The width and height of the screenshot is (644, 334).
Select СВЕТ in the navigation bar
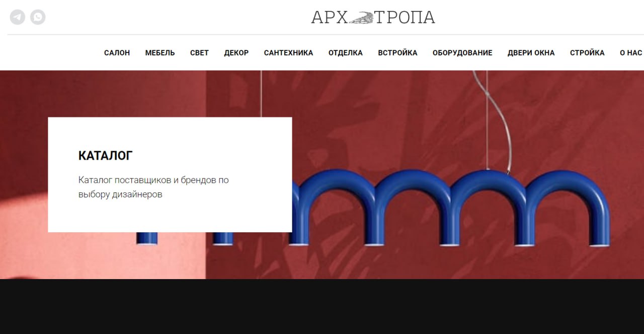tap(199, 53)
